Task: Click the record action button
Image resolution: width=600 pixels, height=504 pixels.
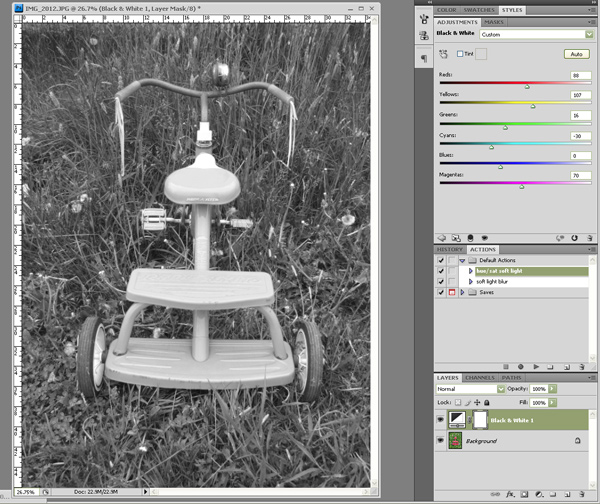Action: click(x=520, y=367)
